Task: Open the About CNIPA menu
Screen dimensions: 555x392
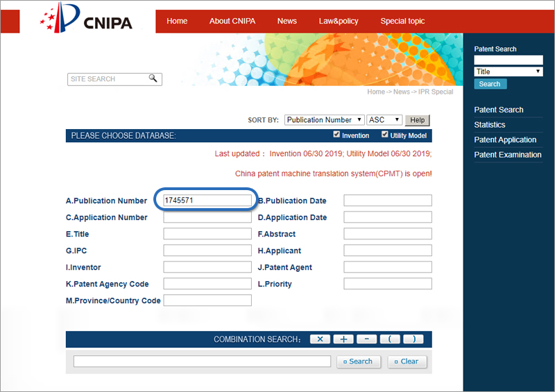Action: point(232,22)
